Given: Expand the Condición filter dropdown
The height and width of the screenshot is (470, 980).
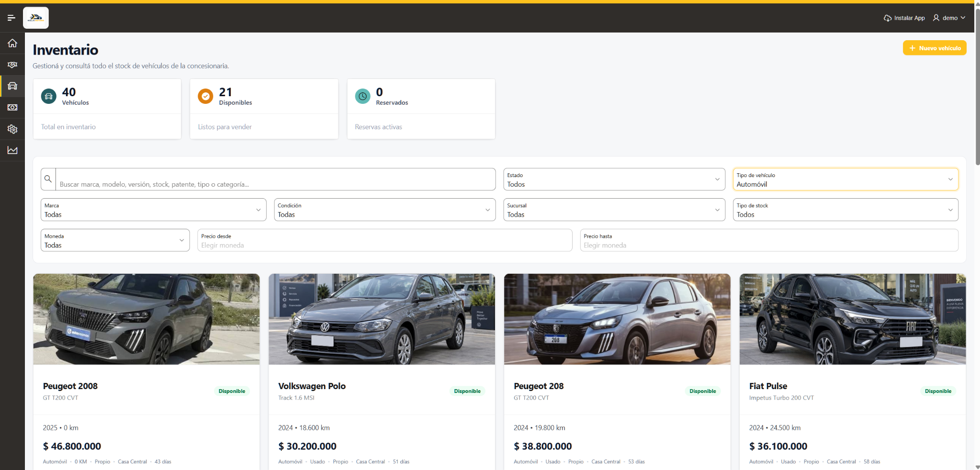Looking at the screenshot, I should click(x=385, y=210).
